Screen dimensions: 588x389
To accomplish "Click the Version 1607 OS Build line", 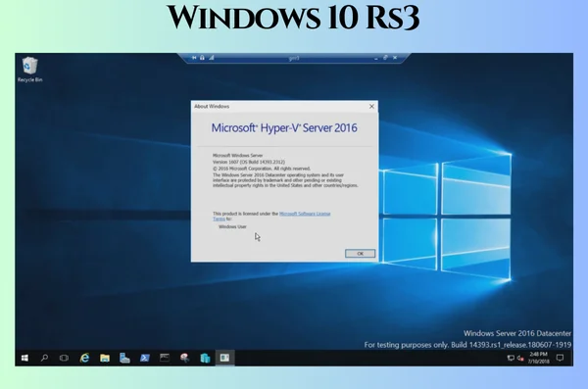I will coord(249,162).
